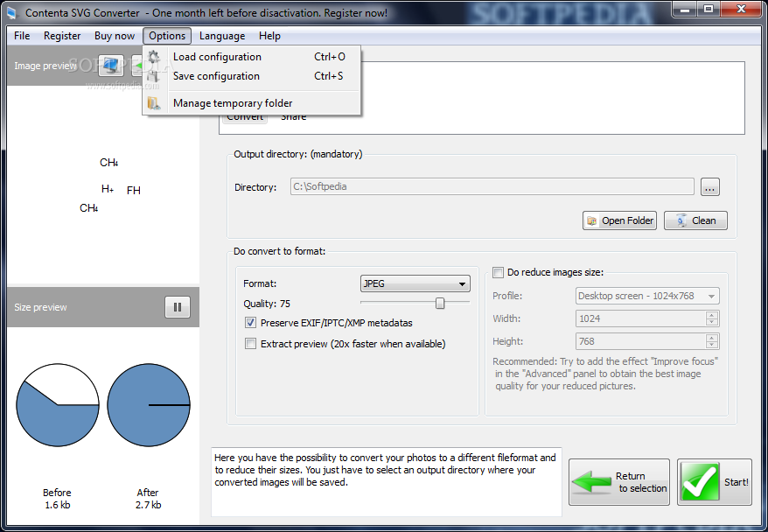Click the Quality slider handle

(440, 304)
